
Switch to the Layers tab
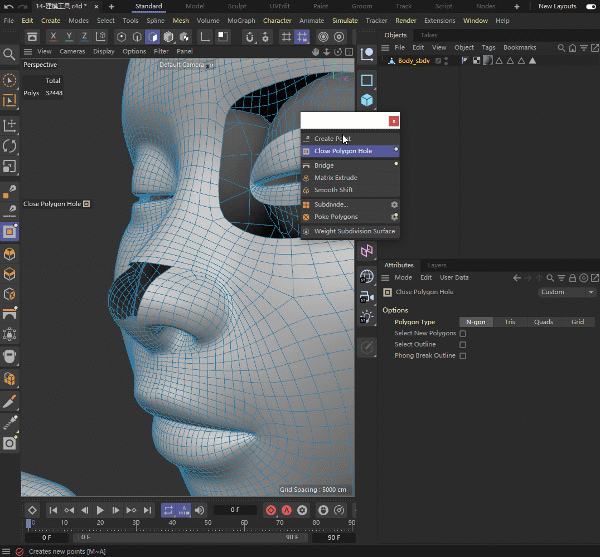tap(437, 265)
